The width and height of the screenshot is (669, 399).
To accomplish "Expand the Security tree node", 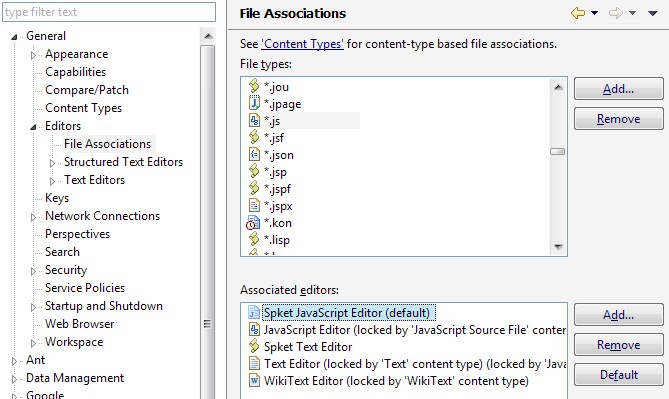I will click(33, 271).
